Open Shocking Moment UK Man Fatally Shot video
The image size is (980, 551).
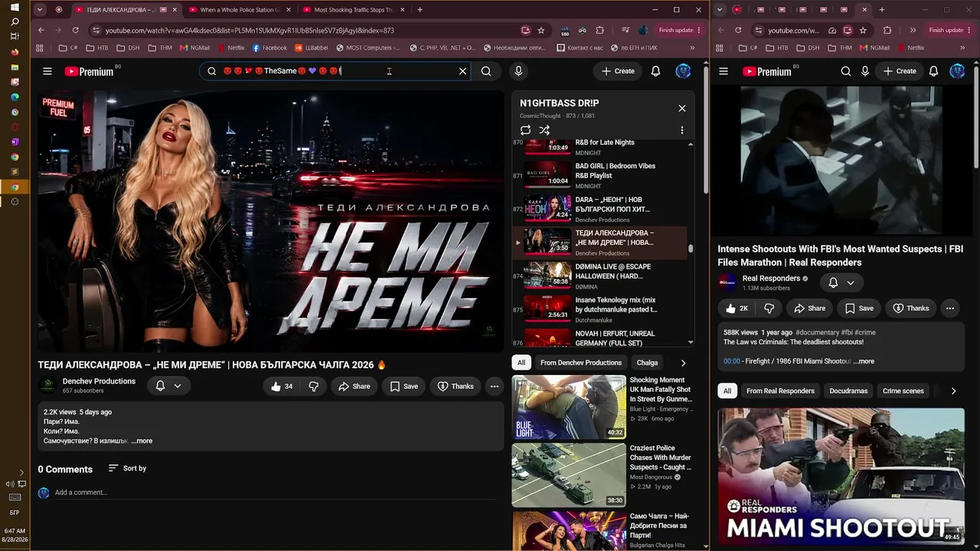(x=569, y=407)
